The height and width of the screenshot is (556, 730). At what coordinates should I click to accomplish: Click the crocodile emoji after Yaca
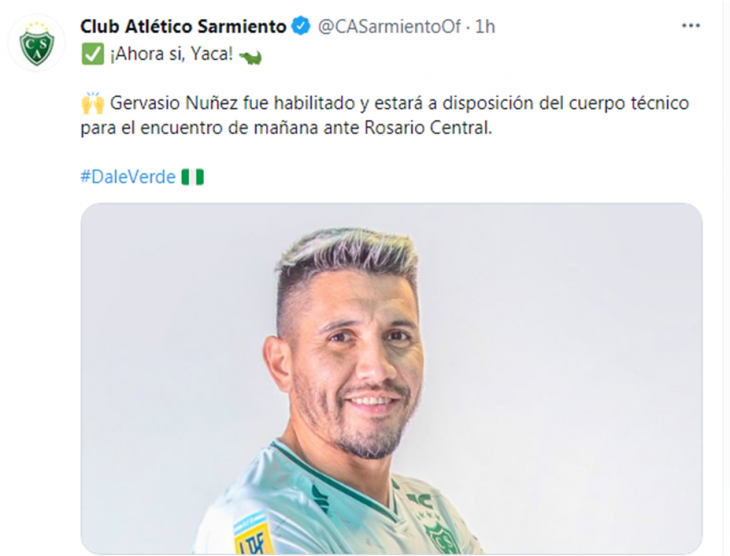pyautogui.click(x=250, y=57)
